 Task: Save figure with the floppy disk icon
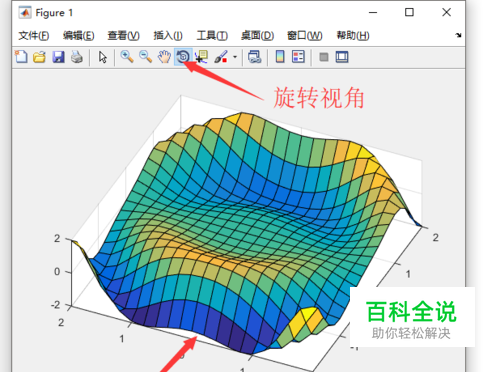[x=58, y=57]
